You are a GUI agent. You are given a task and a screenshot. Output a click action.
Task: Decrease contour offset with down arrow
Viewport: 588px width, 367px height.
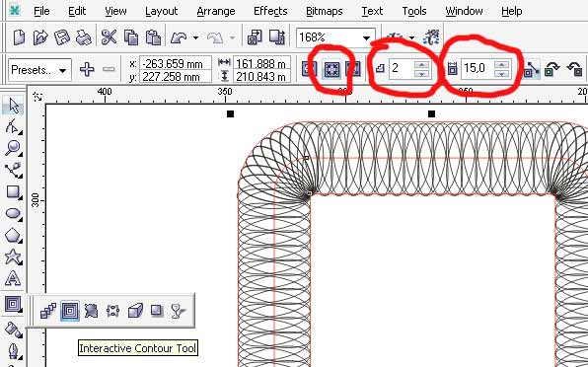coord(502,74)
